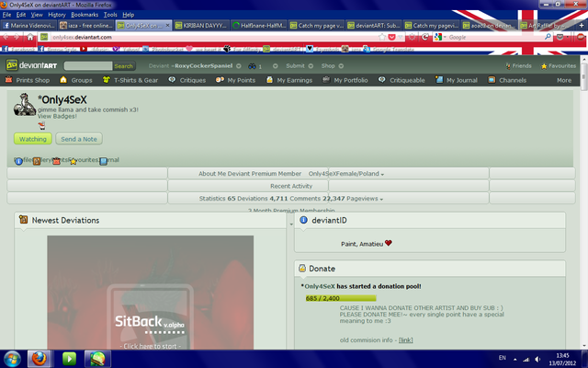Open the Groups house icon
The width and height of the screenshot is (588, 368).
(x=63, y=80)
